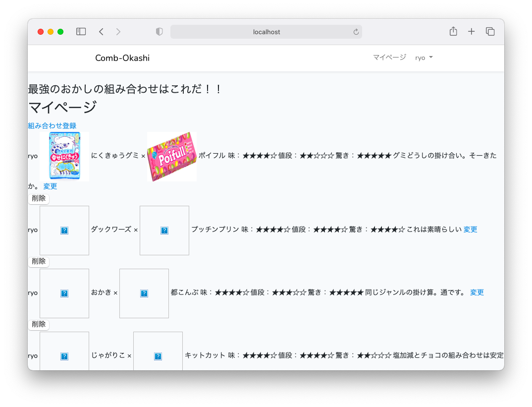Screen dimensions: 532x407
Task: Close the Safari window red button
Action: click(41, 32)
